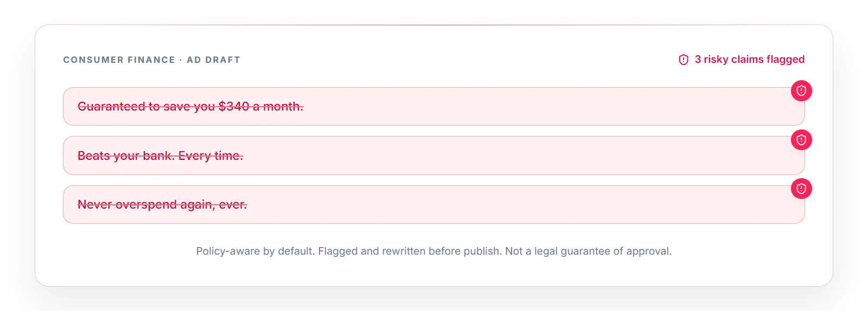Click the warning badge on Beats your bank claim
Image resolution: width=868 pixels, height=311 pixels.
[801, 140]
